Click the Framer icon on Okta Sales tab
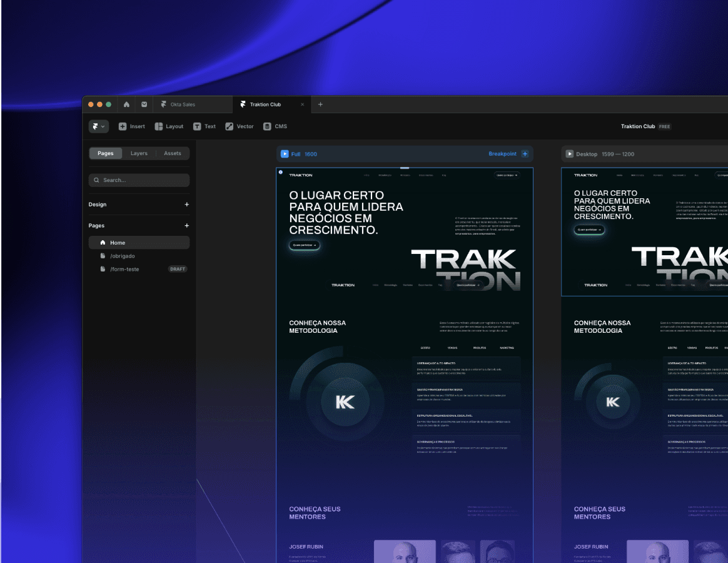This screenshot has width=728, height=563. (x=163, y=104)
